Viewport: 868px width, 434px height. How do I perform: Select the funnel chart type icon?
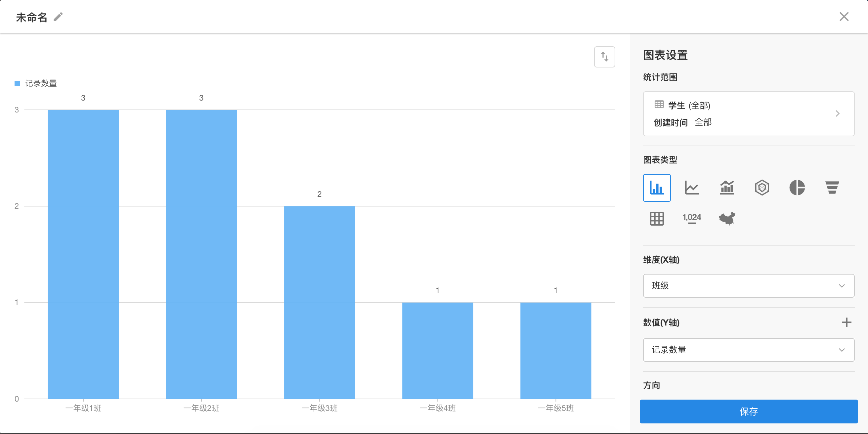832,188
